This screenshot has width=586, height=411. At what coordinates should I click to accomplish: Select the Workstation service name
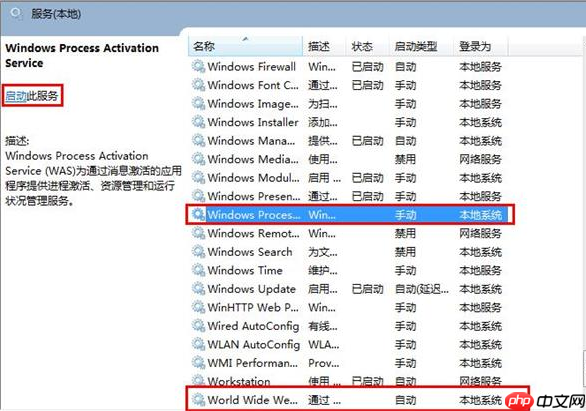click(239, 381)
